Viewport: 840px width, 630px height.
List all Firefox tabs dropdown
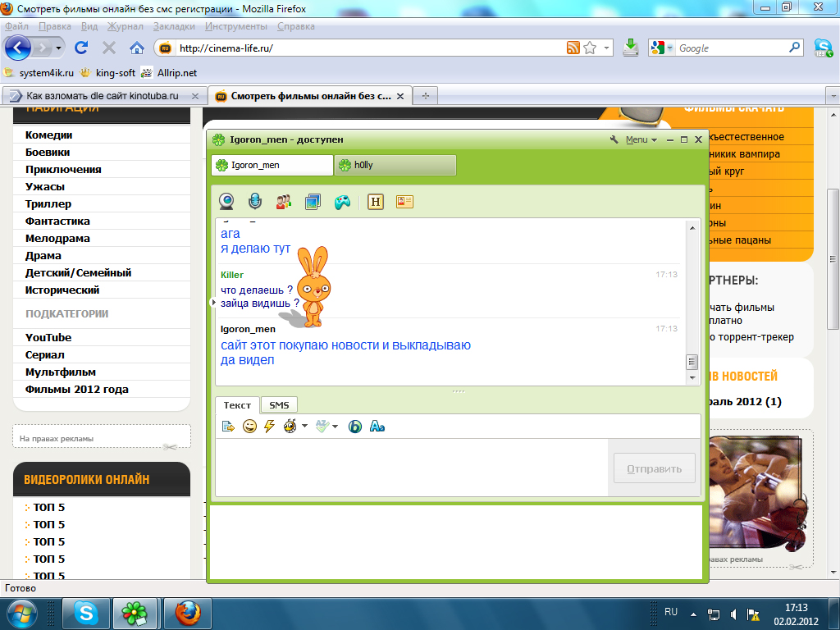pos(833,96)
